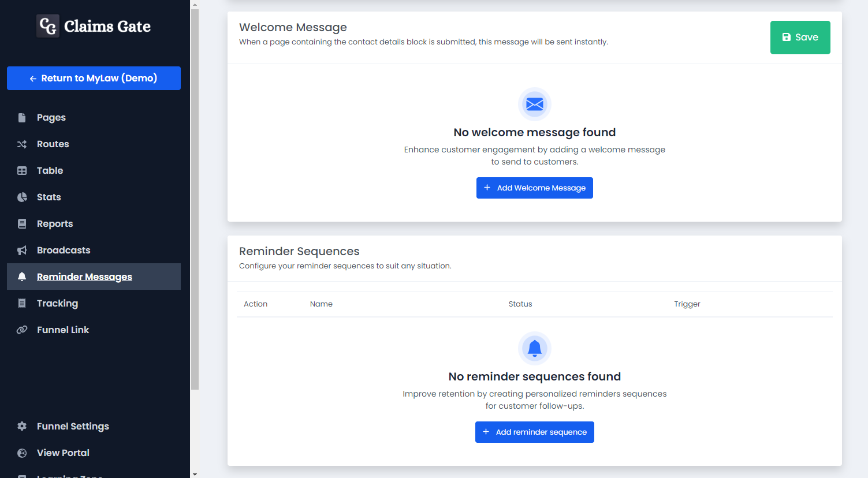
Task: Click the Trigger column header
Action: 687,304
